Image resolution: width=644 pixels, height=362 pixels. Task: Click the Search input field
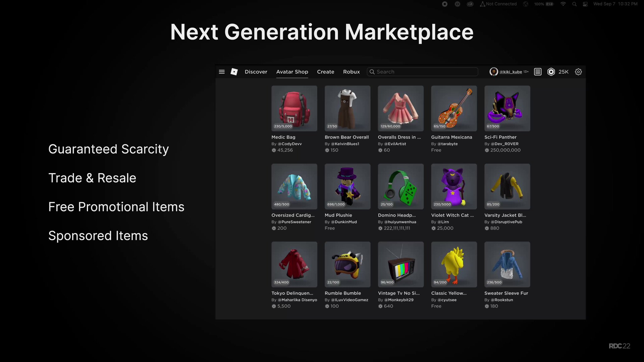click(x=422, y=72)
